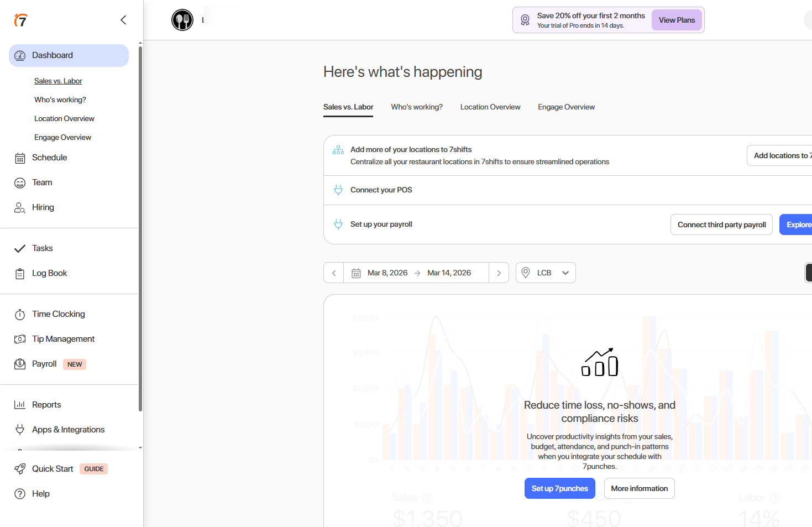Screen dimensions: 812x527
Task: Open Tip Management from sidebar
Action: click(x=63, y=339)
